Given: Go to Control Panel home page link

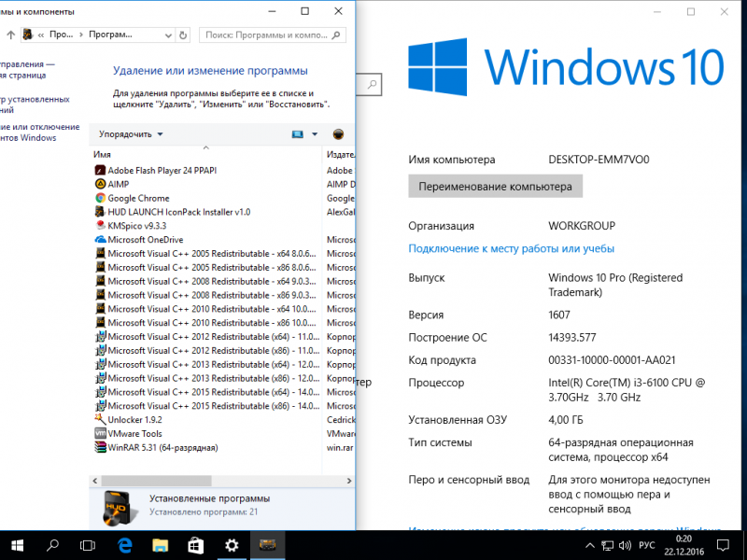Looking at the screenshot, I should coord(27,69).
